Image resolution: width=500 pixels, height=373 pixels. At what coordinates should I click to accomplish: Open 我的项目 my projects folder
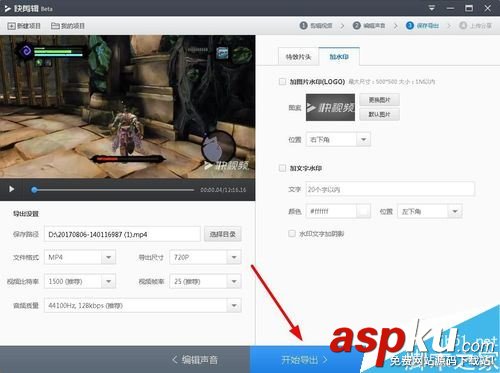pos(68,26)
